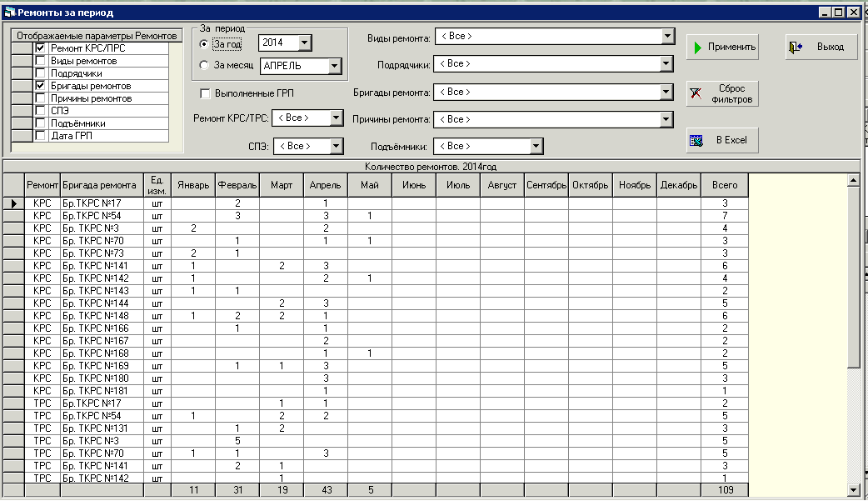Click the exit door icon
The image size is (868, 501).
[x=796, y=48]
